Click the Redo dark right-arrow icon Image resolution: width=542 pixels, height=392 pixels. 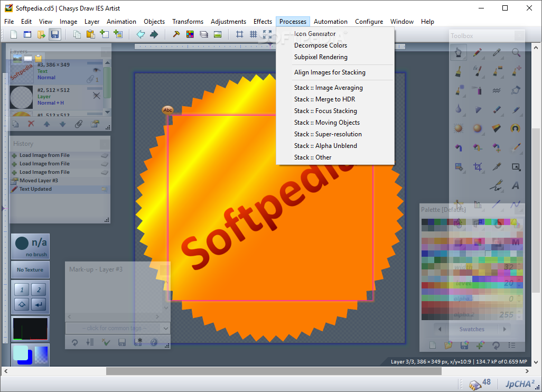[154, 34]
